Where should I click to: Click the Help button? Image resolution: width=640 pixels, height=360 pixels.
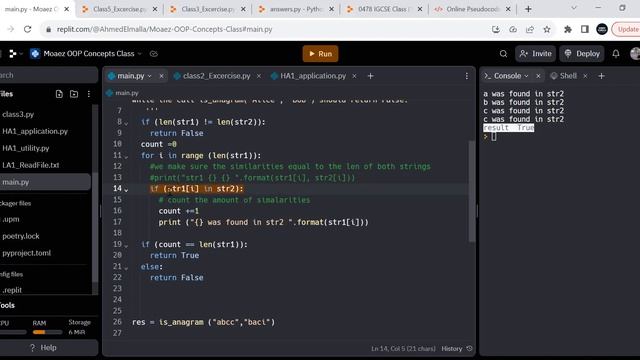coord(43,348)
